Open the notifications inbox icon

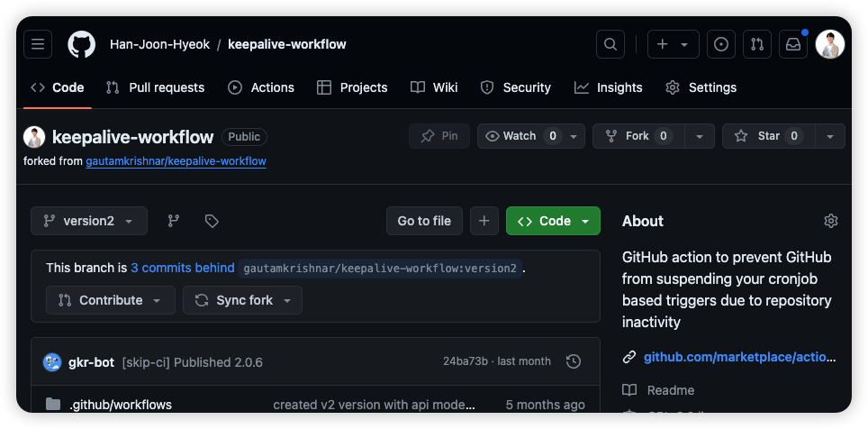pyautogui.click(x=793, y=44)
